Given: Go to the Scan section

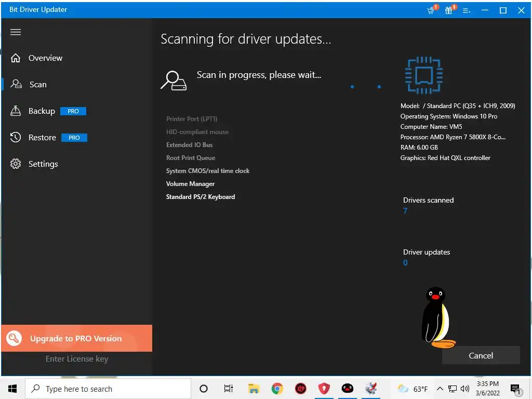Looking at the screenshot, I should 38,85.
